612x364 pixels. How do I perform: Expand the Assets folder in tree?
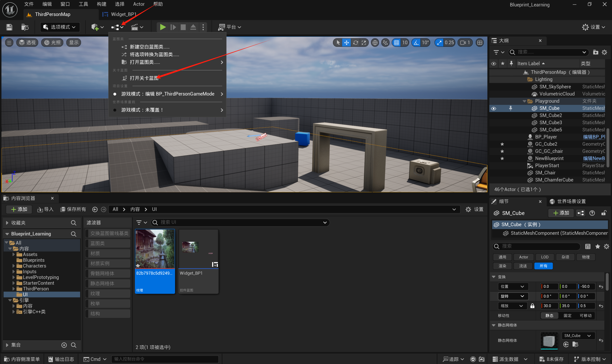coord(14,255)
